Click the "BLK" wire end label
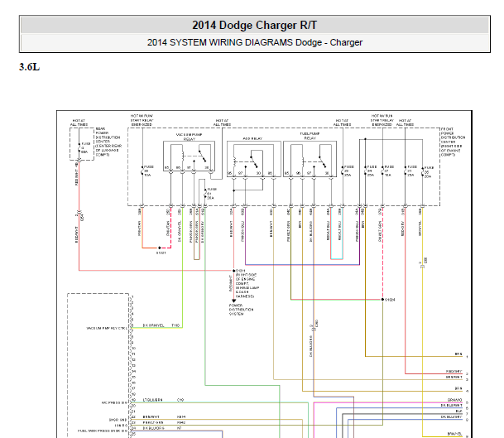Screen dimensions: 504x438 pos(459,412)
